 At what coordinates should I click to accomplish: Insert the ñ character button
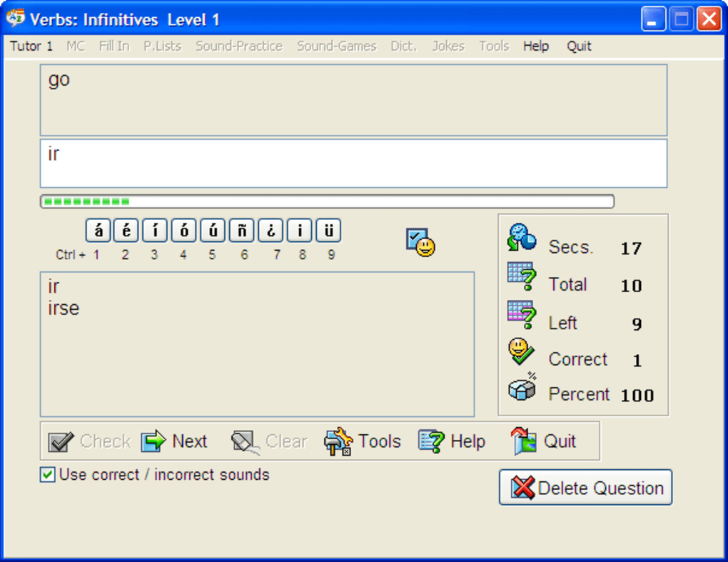coord(242,231)
